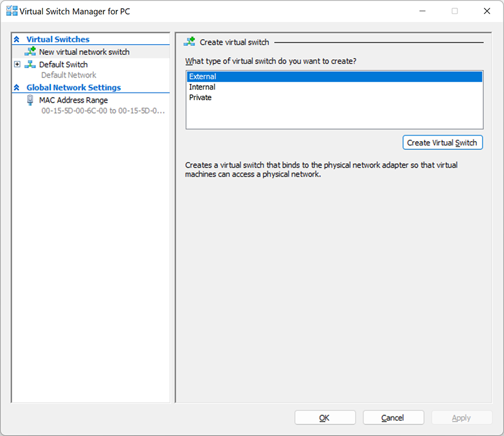The height and width of the screenshot is (436, 504).
Task: Expand the Default Switch tree node
Action: tap(17, 64)
